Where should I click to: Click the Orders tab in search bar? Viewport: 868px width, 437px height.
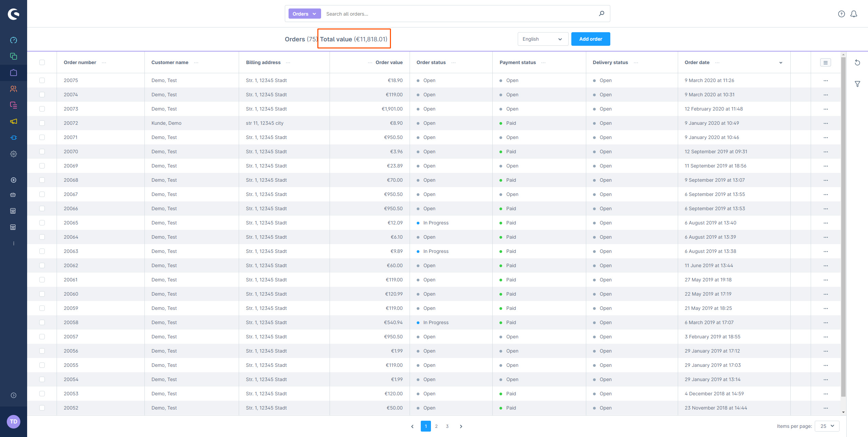[304, 13]
